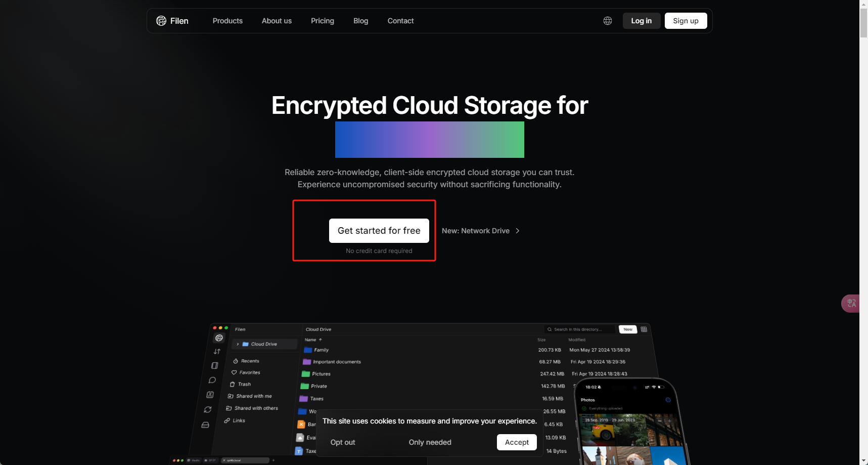
Task: Choose Only needed cookies
Action: coord(430,442)
